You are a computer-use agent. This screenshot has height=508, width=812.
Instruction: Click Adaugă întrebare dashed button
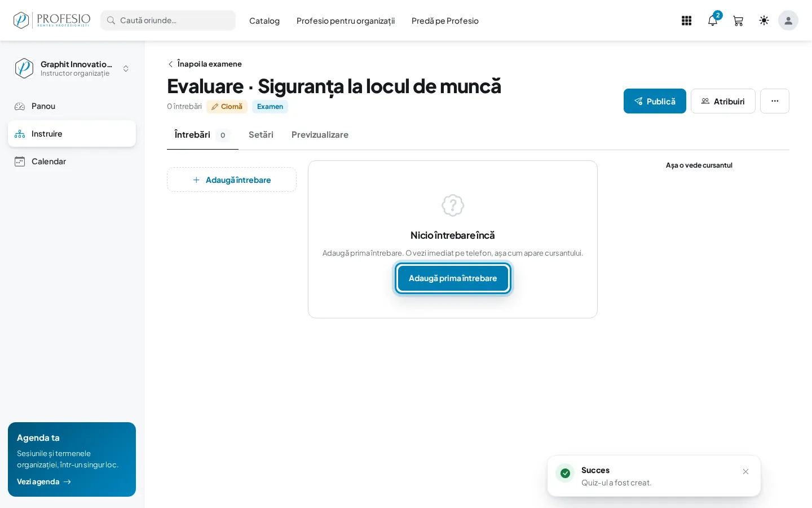[x=232, y=179]
